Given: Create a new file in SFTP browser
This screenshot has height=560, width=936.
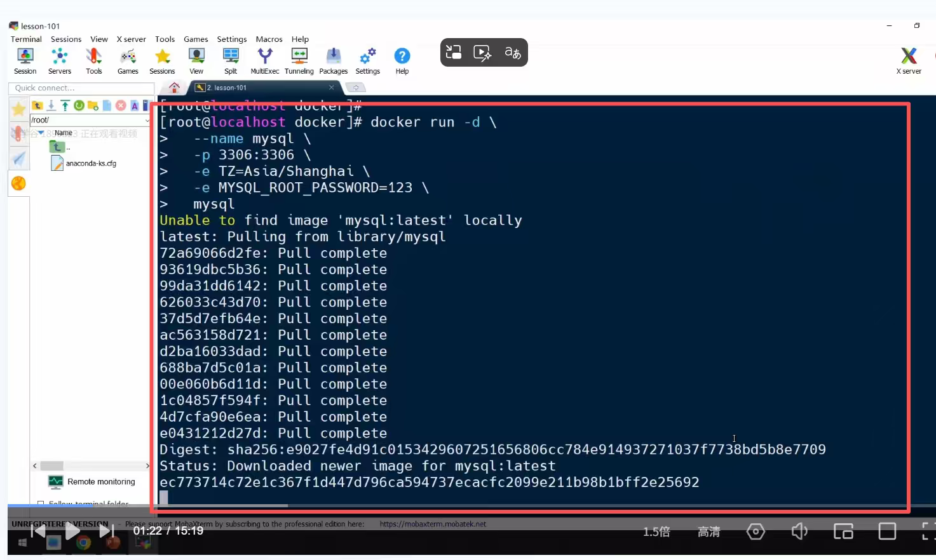Looking at the screenshot, I should click(x=107, y=105).
